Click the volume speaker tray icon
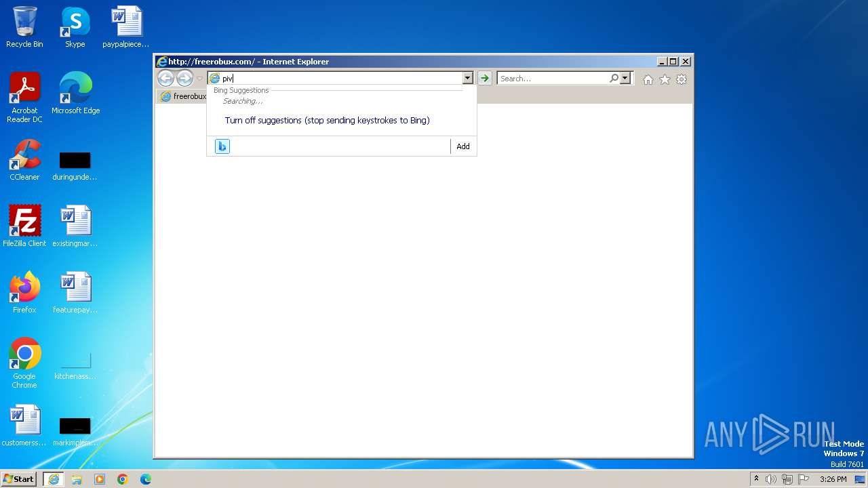The height and width of the screenshot is (488, 868). pyautogui.click(x=771, y=479)
